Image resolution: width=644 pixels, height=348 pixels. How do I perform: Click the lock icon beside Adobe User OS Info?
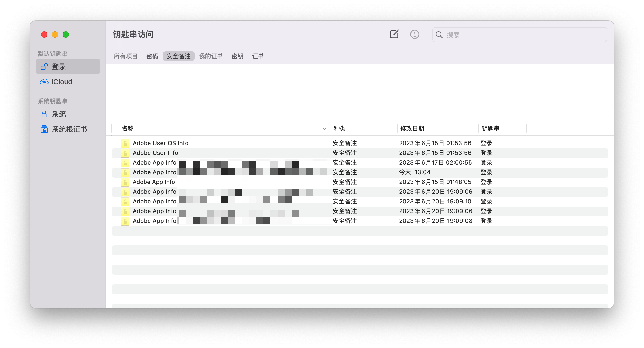pyautogui.click(x=125, y=143)
